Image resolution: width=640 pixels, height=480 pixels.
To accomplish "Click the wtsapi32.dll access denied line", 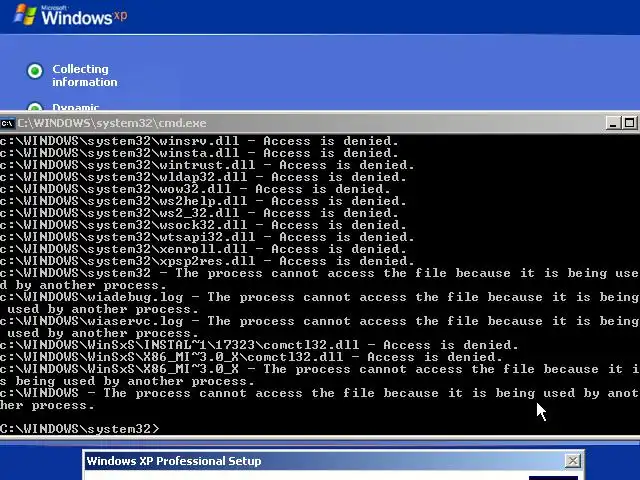I will [x=207, y=237].
